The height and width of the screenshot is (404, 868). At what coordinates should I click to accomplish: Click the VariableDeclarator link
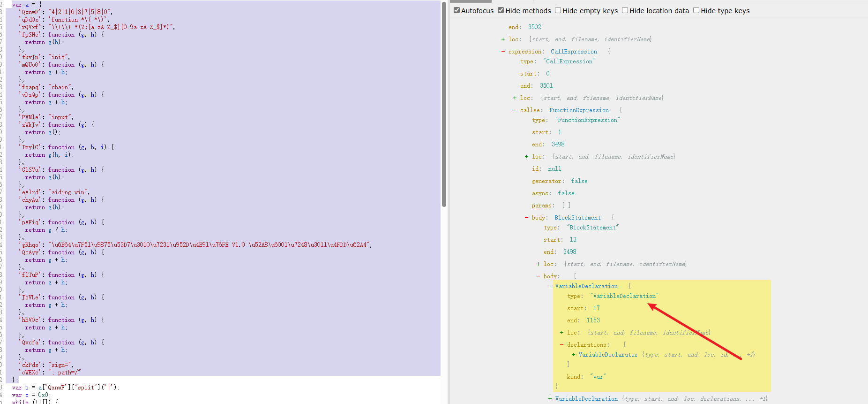608,355
